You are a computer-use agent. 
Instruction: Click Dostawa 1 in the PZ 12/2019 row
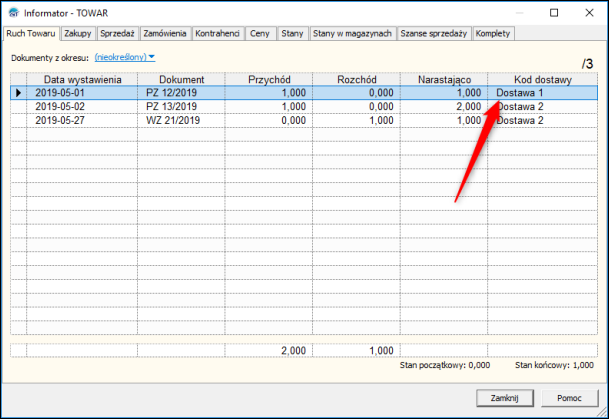click(x=543, y=93)
